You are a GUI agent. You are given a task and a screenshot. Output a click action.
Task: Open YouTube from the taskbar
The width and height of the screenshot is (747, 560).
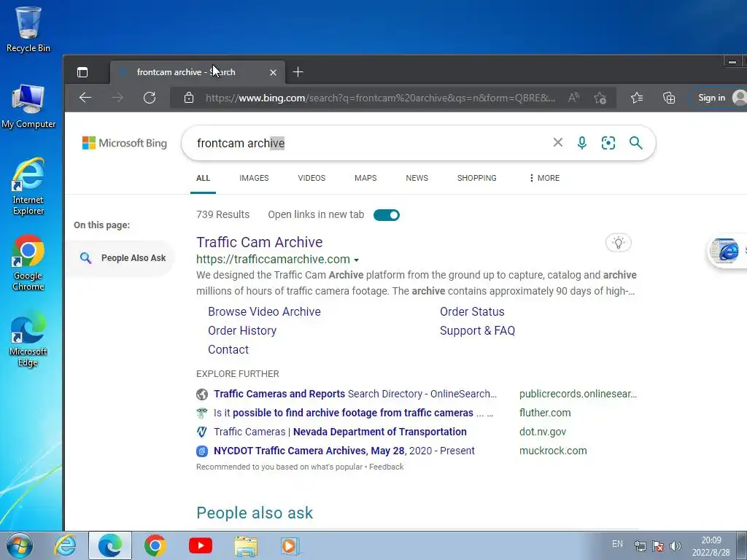201,545
